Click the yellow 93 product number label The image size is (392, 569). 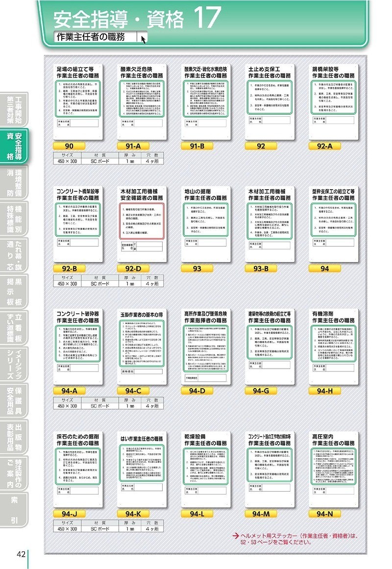(197, 269)
